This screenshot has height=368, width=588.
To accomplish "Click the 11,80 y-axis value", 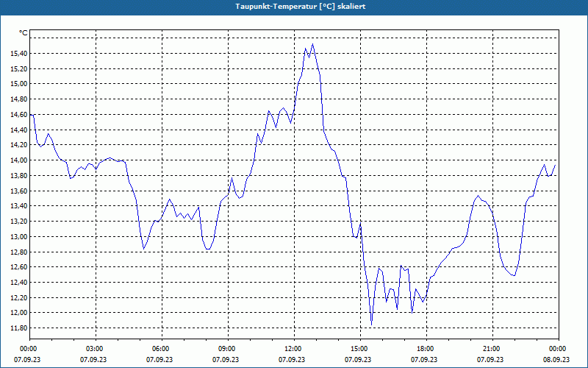I will pos(19,328).
